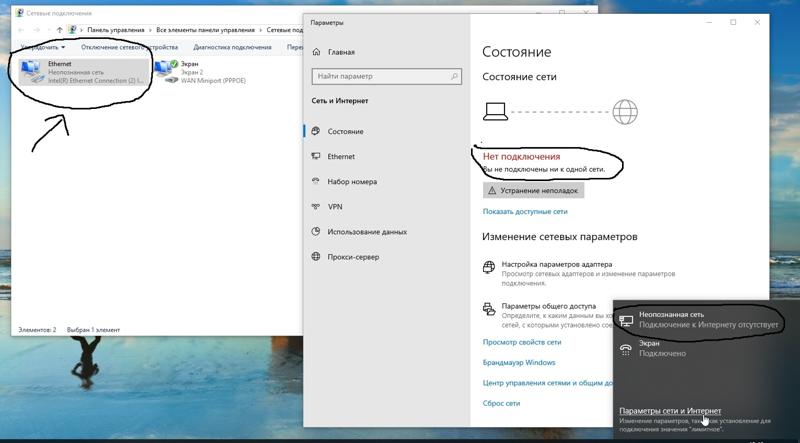Click the dial-up phone icon beside Экран in flyout
800x443 pixels.
(x=626, y=349)
